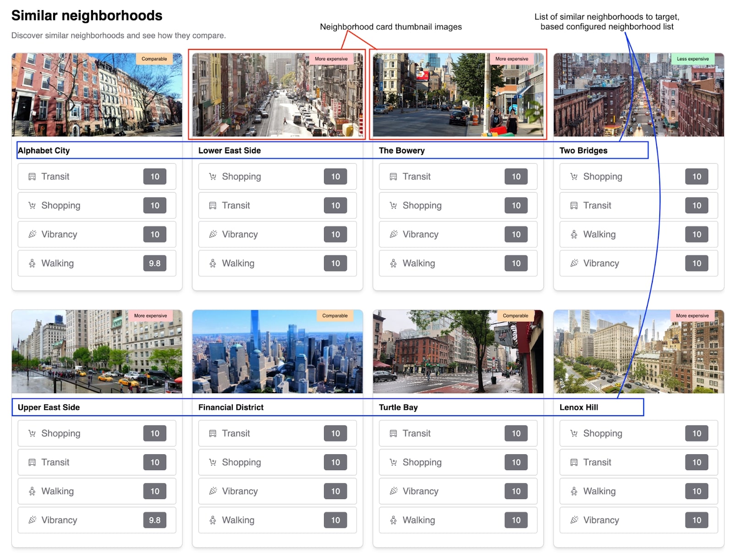733x560 pixels.
Task: Click the Shopping cart icon in The Bowery card
Action: coord(393,206)
